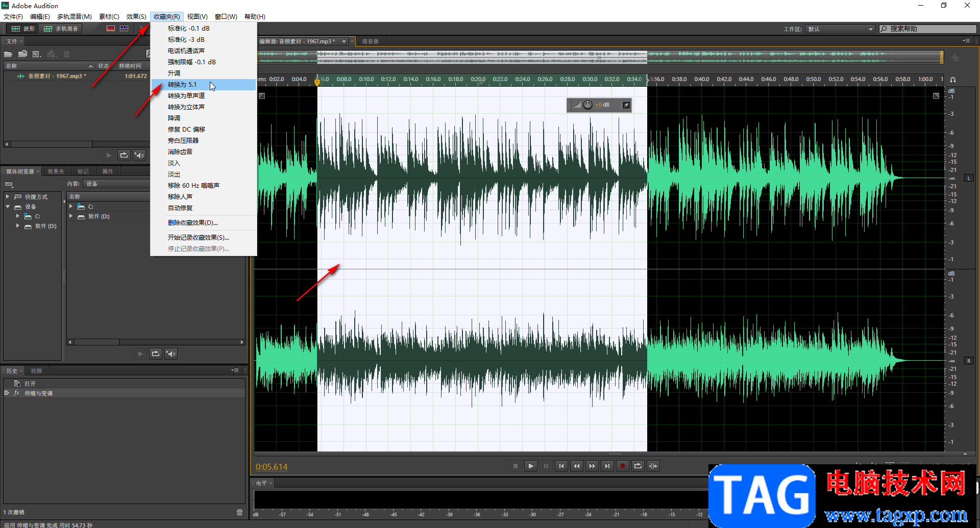Viewport: 980px width, 528px height.
Task: Toggle skip selection button in transport
Action: point(653,466)
